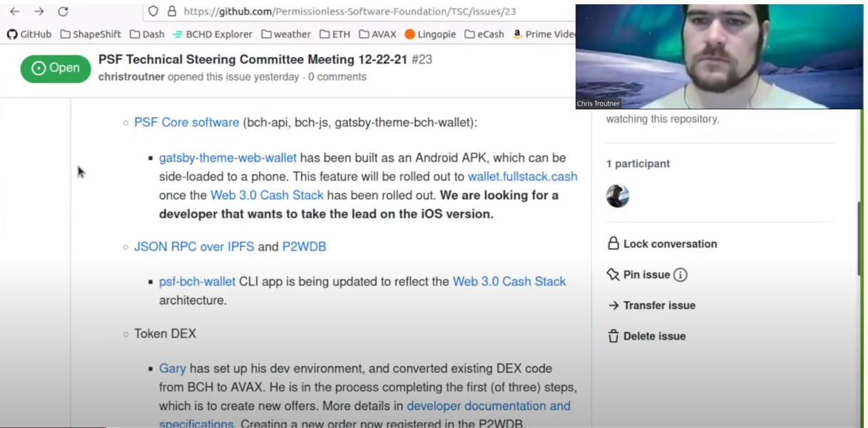Screen dimensions: 868x428
Task: Click the shield icon in the address bar
Action: (x=153, y=11)
